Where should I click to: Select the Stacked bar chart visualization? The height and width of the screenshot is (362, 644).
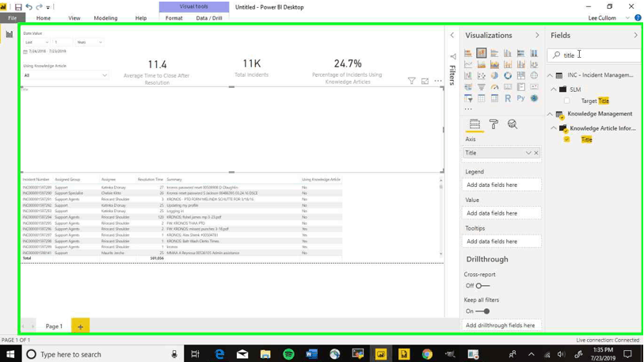[468, 53]
